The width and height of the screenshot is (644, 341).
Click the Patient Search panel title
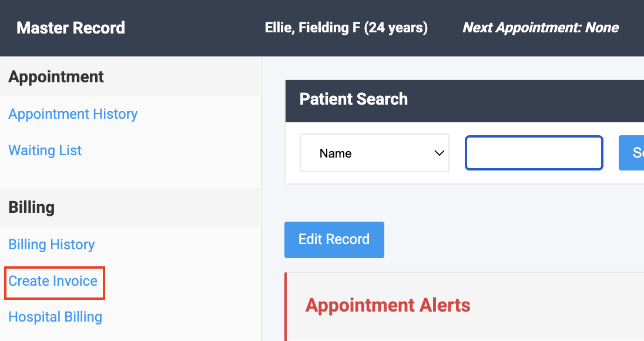353,99
